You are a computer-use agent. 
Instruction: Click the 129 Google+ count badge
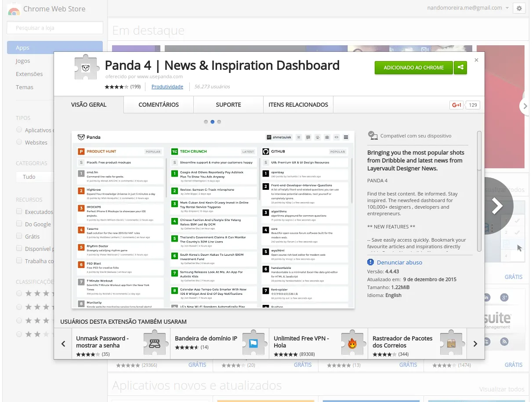pyautogui.click(x=473, y=105)
